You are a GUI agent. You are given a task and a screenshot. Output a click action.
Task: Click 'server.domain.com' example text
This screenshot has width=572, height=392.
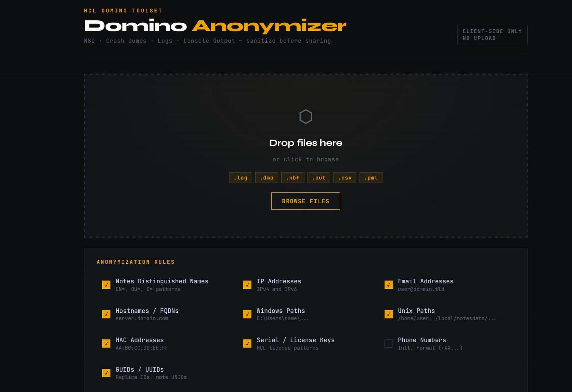pos(142,318)
